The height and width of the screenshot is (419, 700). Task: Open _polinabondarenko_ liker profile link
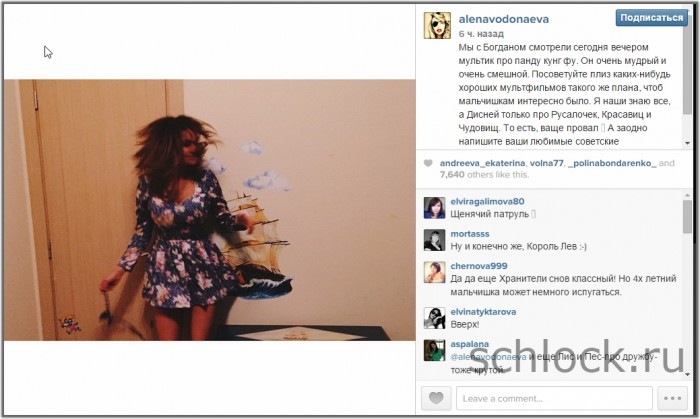point(612,163)
